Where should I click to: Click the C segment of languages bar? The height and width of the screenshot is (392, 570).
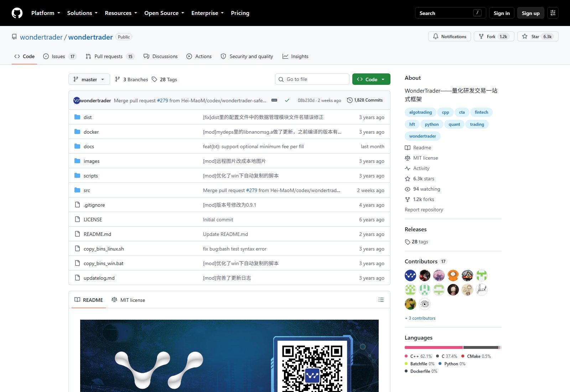[x=481, y=347]
